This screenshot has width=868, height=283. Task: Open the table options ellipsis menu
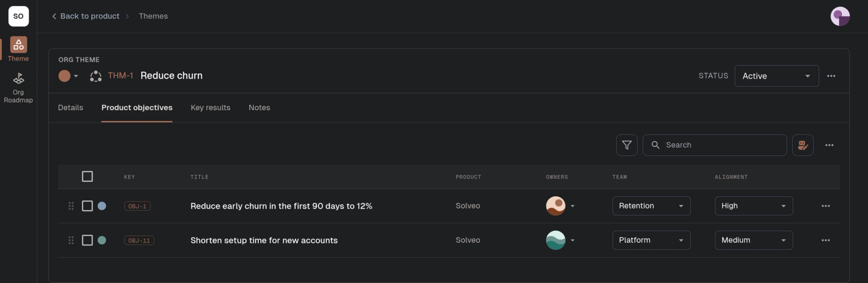(829, 145)
